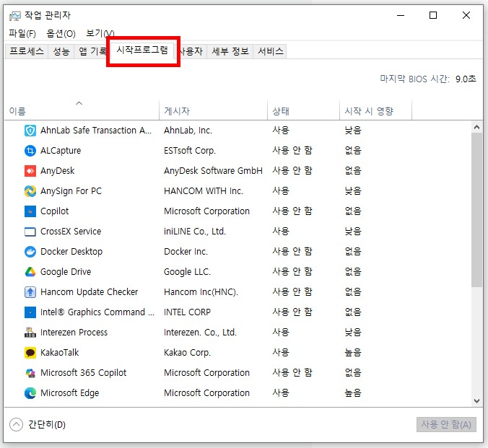Click KakaoTalk's 높음 startup impact value

(353, 353)
